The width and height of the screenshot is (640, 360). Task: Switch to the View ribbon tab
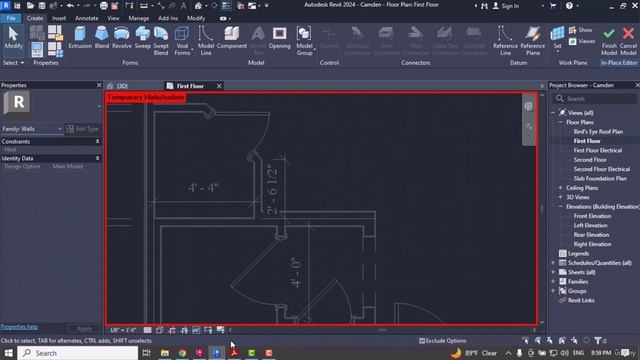[x=113, y=18]
